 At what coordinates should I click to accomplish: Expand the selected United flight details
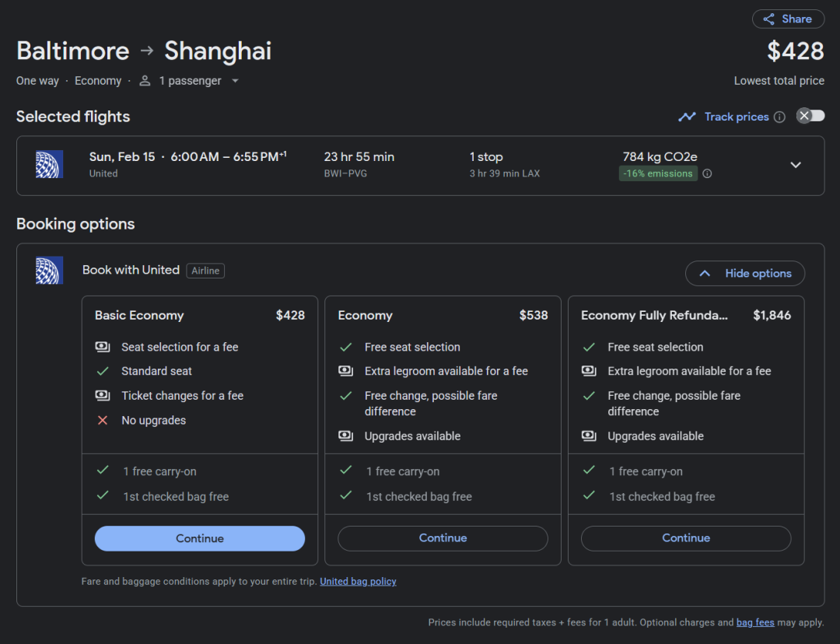pyautogui.click(x=795, y=165)
